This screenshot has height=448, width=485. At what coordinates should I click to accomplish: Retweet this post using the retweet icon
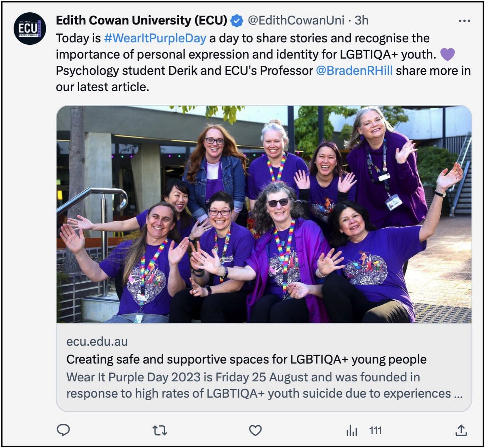pyautogui.click(x=160, y=431)
